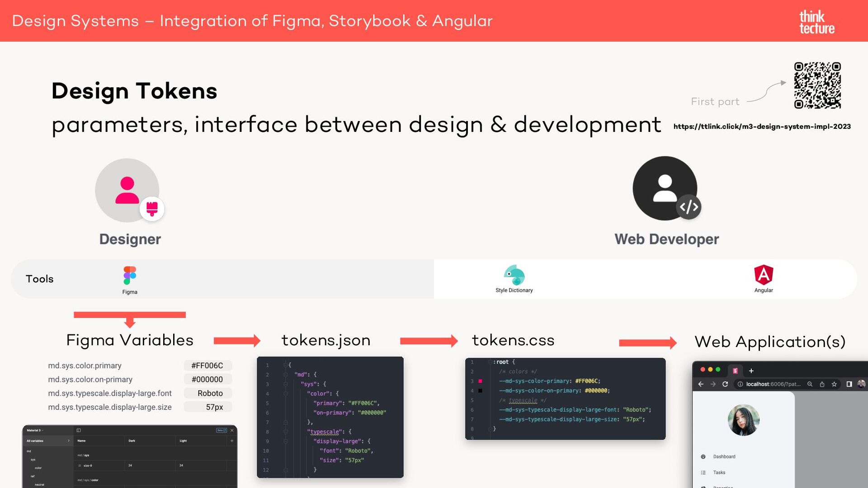Click the #FF006C primary color swatch
Image resolution: width=868 pixels, height=488 pixels.
(208, 366)
